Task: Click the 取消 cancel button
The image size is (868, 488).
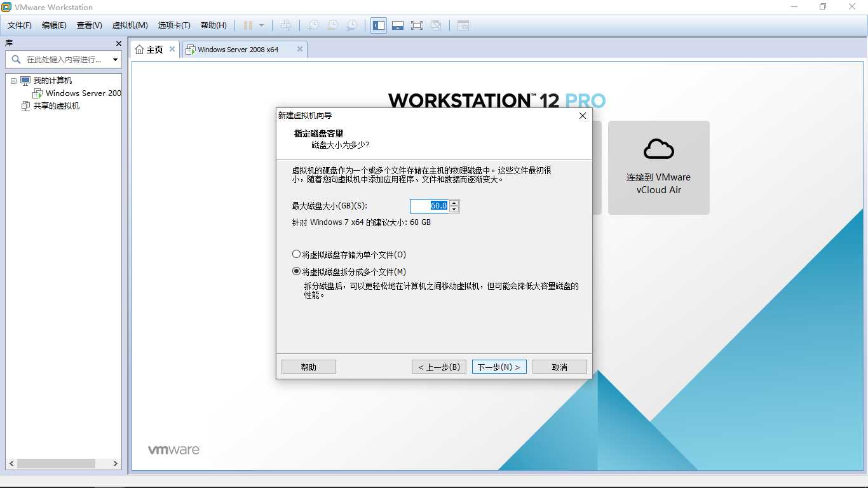Action: tap(559, 367)
